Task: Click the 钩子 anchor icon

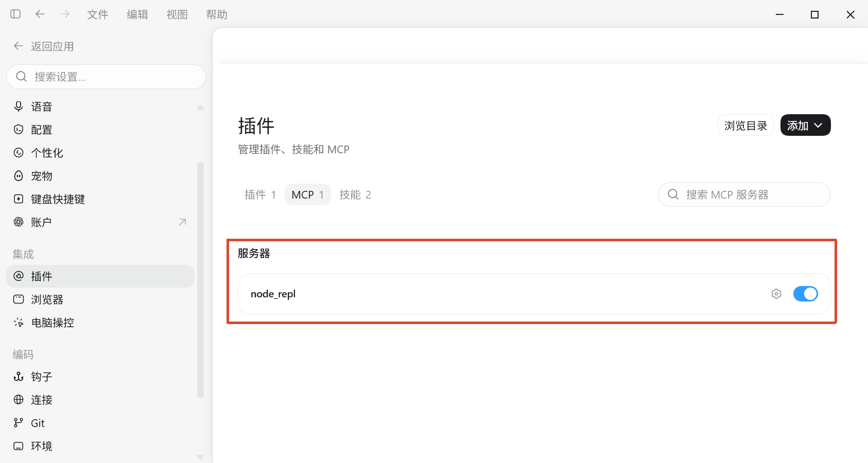Action: click(x=19, y=377)
